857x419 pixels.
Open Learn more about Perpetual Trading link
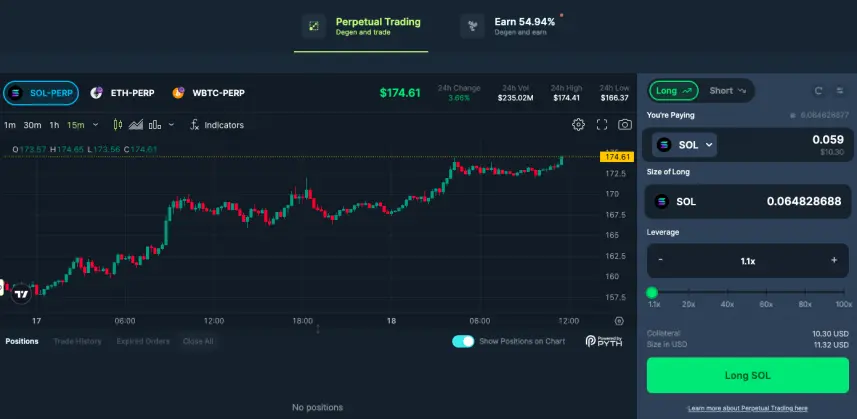click(748, 408)
